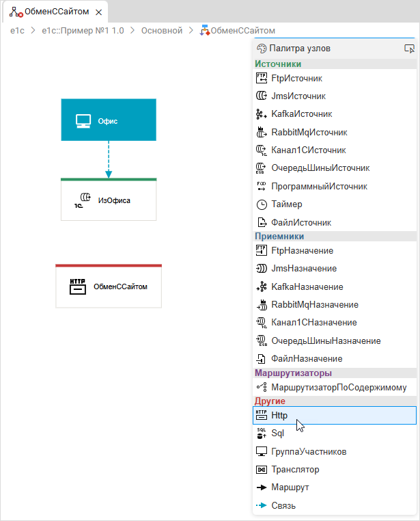Click the МаршрутизаторПоСодержимому label
Image resolution: width=420 pixels, height=521 pixels.
(339, 388)
